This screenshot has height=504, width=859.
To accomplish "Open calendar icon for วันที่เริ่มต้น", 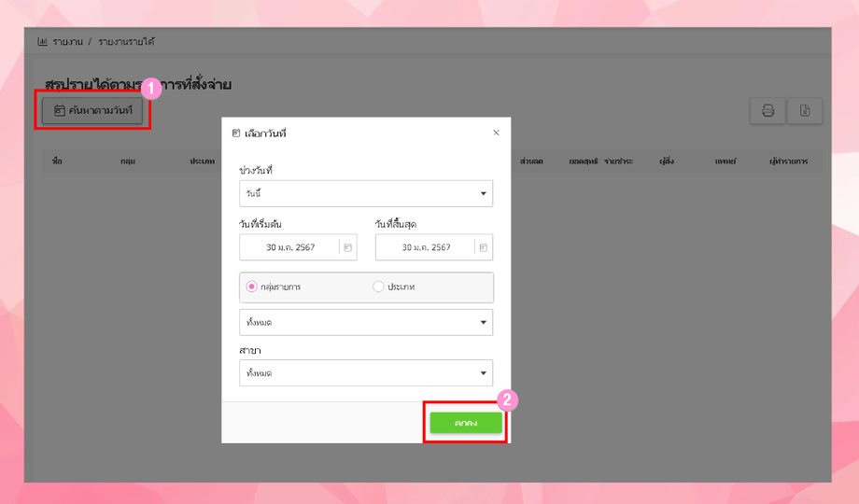I will [347, 247].
